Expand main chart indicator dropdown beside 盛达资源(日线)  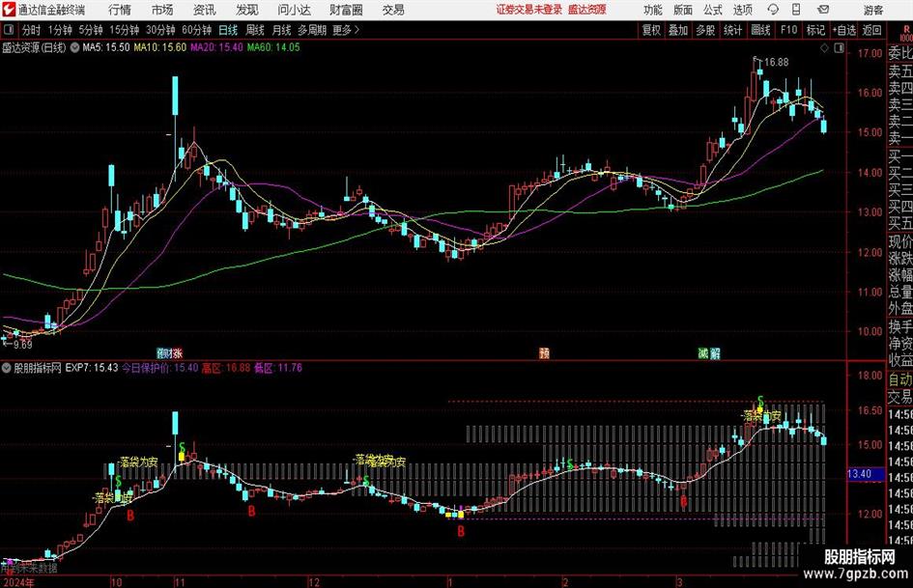coord(74,47)
